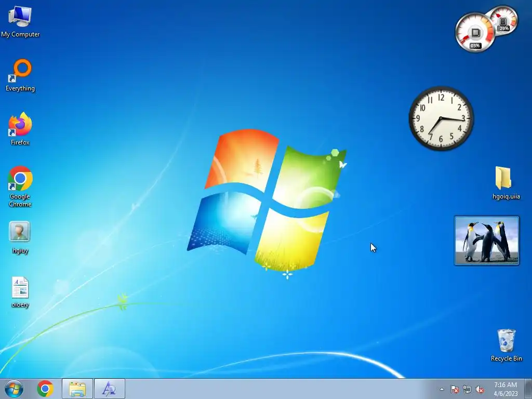
Task: Click the Windows Start button
Action: pyautogui.click(x=14, y=389)
